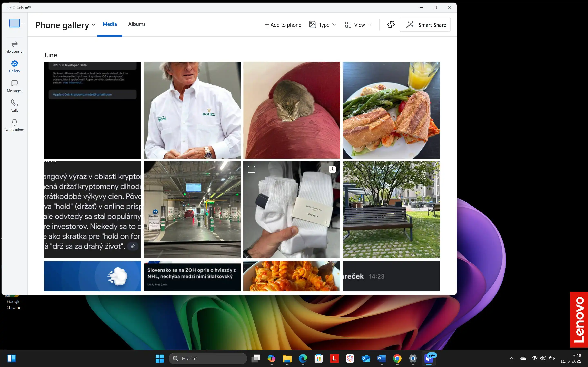
Task: Click the Smart Share button
Action: [x=425, y=25]
